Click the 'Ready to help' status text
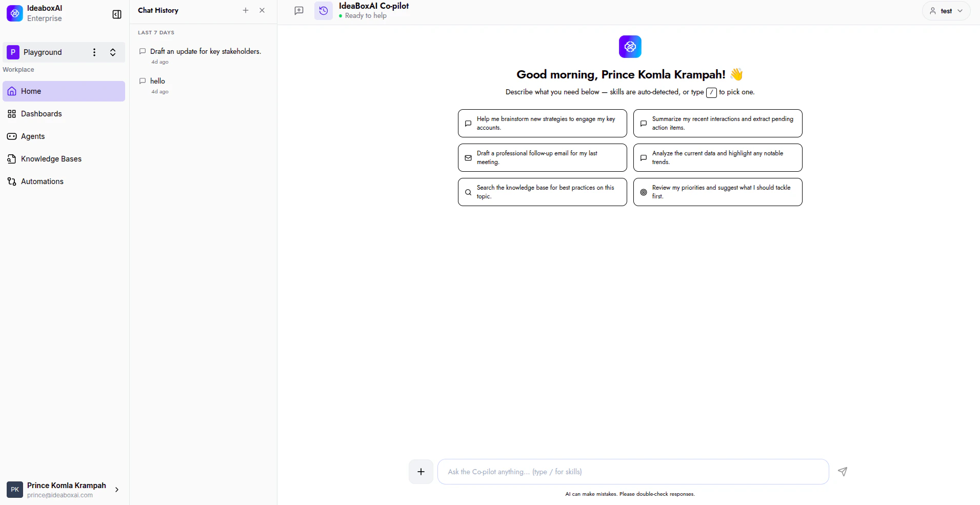Screen dimensions: 980x505 [x=366, y=16]
